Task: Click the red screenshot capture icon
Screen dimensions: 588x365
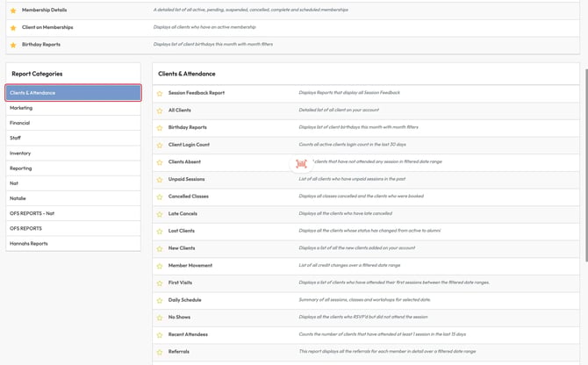Action: (x=302, y=163)
